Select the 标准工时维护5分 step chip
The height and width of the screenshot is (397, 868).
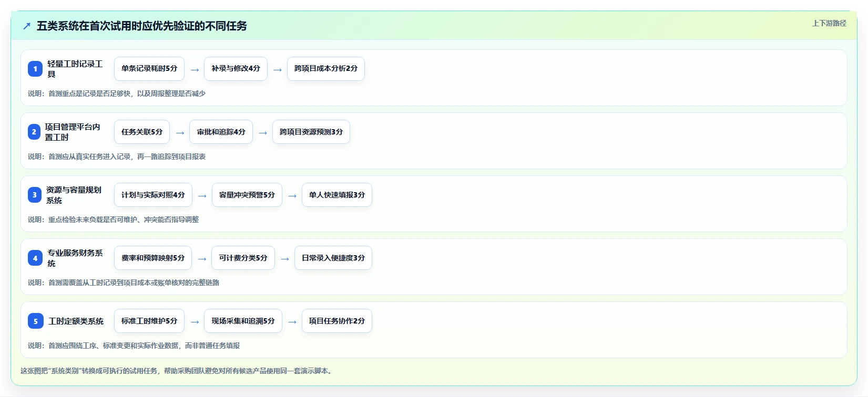pos(149,321)
